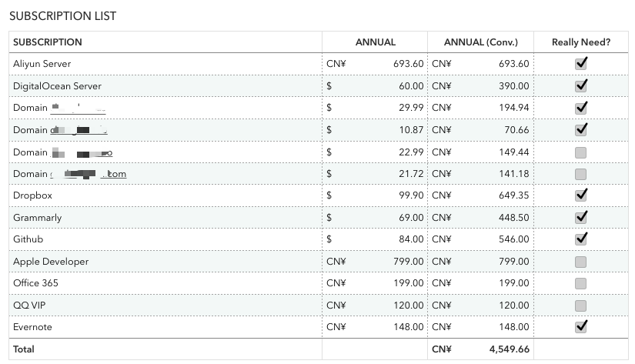The image size is (635, 364).
Task: Check Really Need for $22.99 domain
Action: click(x=581, y=152)
